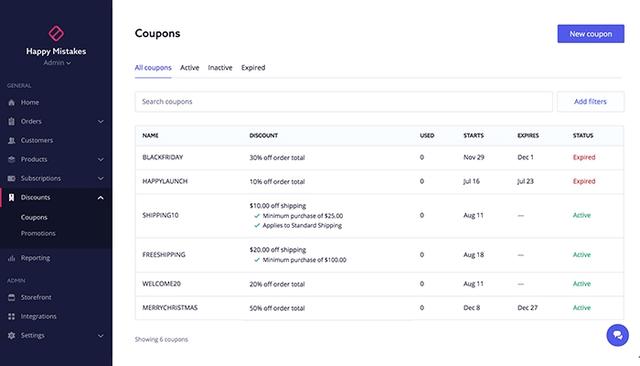Switch to the Active coupons tab
Viewport: 640px width, 366px height.
coord(189,68)
